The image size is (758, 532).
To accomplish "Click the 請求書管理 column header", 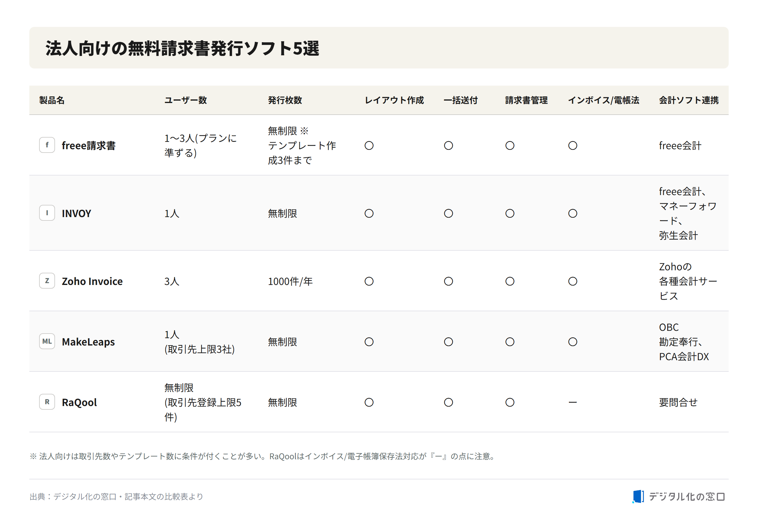I will (526, 100).
